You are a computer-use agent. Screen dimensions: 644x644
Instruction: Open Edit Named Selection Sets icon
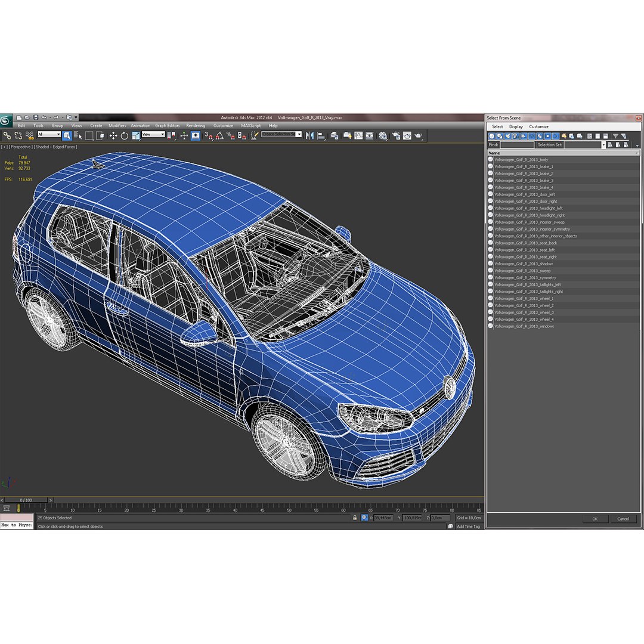tap(255, 135)
